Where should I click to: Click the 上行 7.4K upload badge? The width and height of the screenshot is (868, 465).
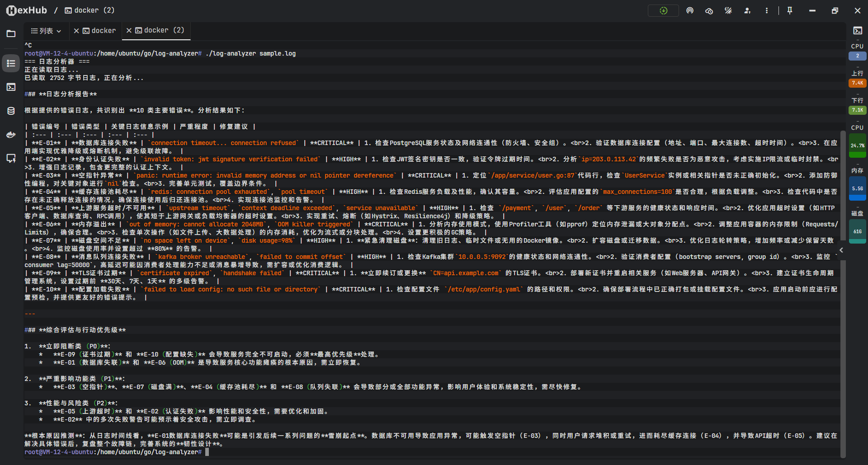[x=857, y=83]
